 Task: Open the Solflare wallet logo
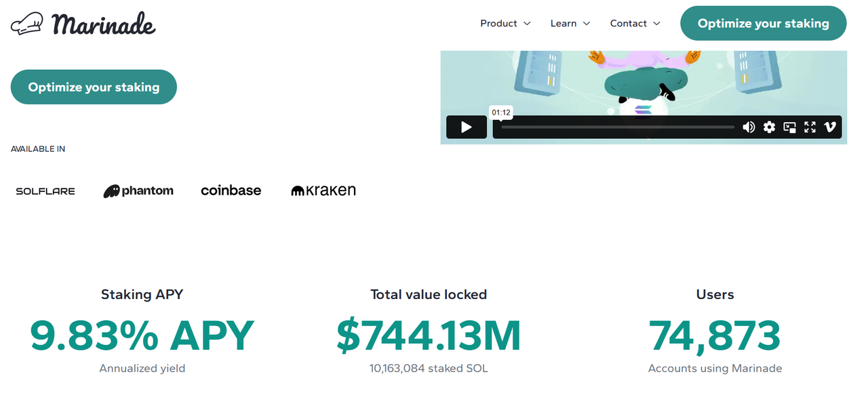click(x=45, y=191)
